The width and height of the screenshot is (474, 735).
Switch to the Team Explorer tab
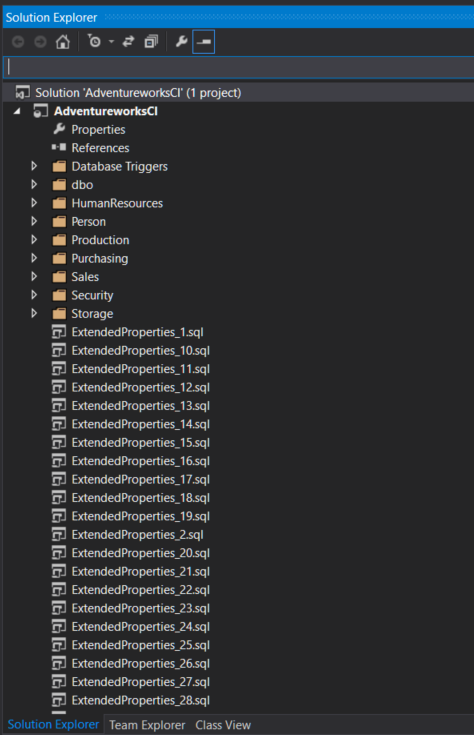tap(147, 725)
